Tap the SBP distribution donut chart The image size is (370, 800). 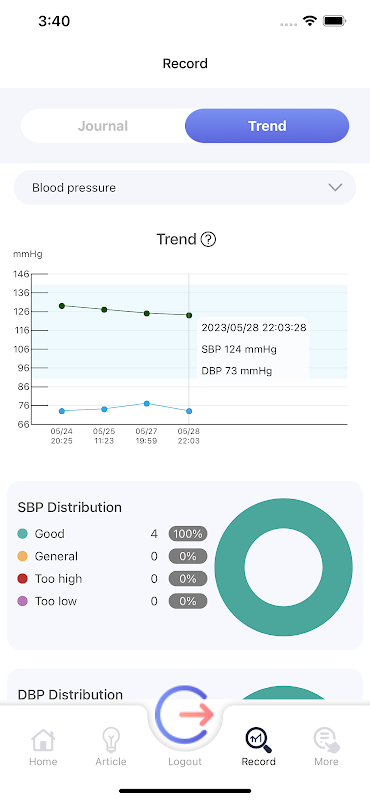click(x=283, y=567)
